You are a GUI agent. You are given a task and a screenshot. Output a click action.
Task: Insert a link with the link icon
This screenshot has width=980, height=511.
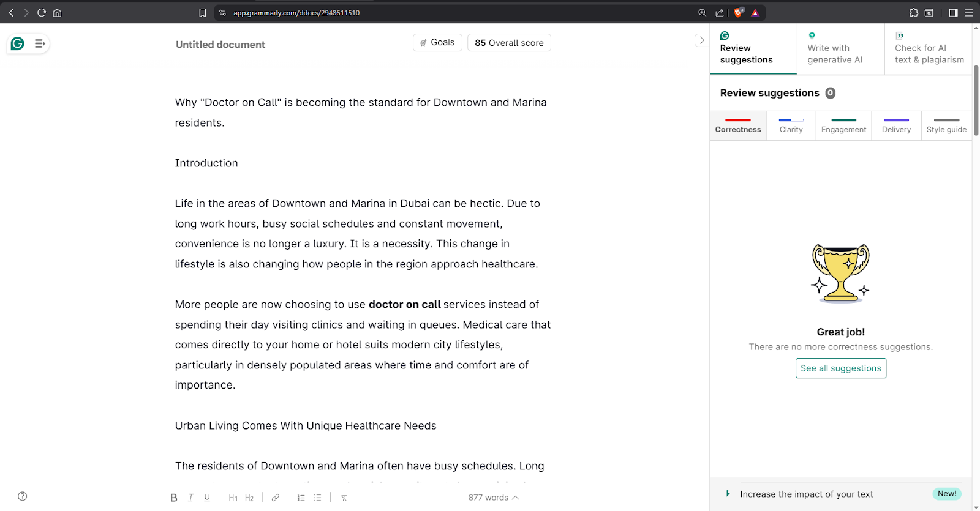point(276,498)
